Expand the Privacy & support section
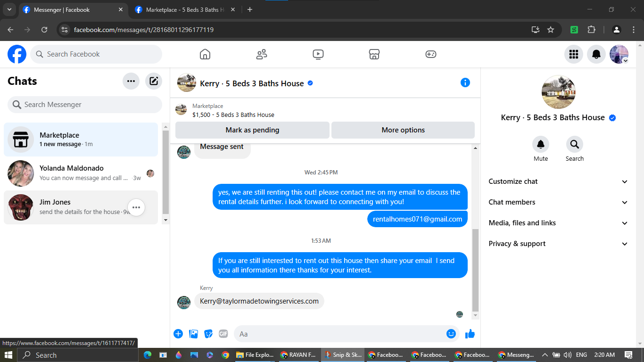 coord(558,244)
